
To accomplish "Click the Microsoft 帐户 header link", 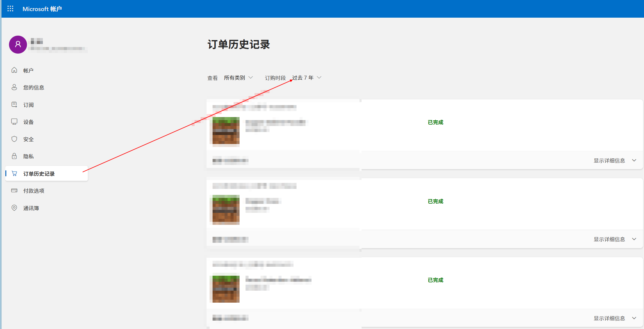I will (x=42, y=9).
